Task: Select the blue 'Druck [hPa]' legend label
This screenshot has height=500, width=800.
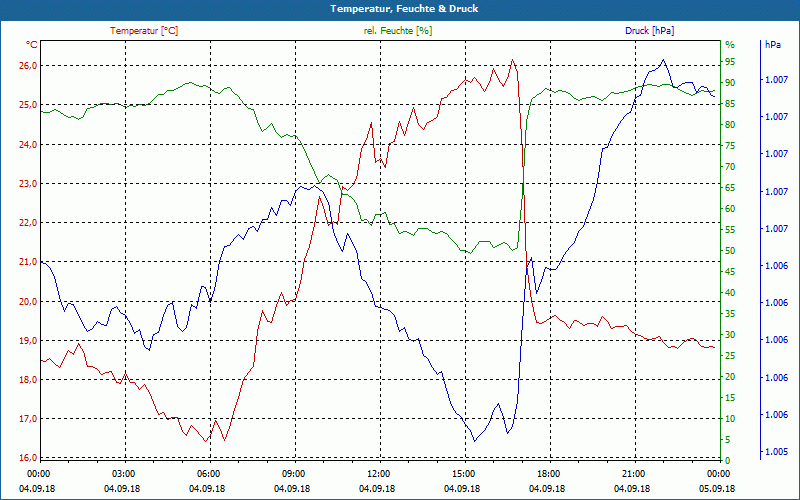Action: point(649,31)
